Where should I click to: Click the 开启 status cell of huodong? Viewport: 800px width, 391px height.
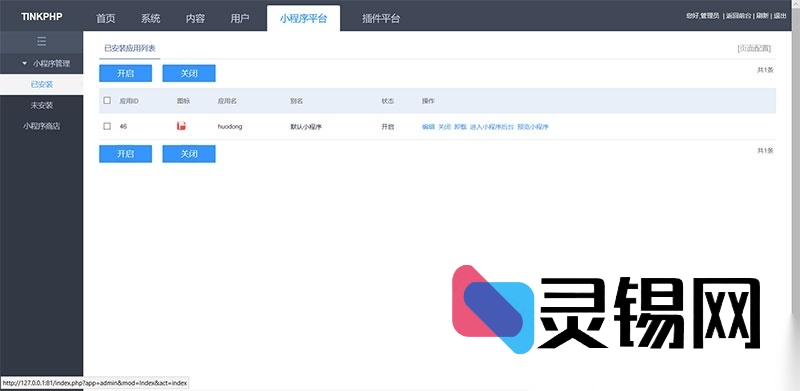click(x=388, y=127)
